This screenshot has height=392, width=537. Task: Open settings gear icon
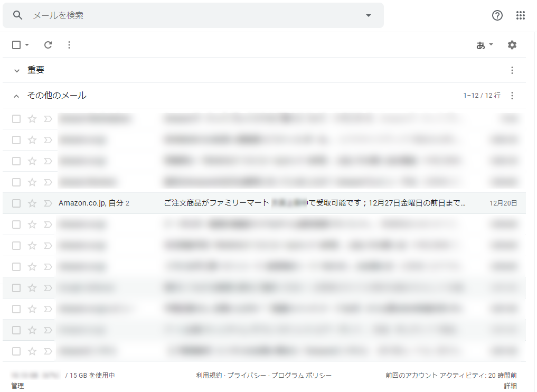click(x=512, y=45)
